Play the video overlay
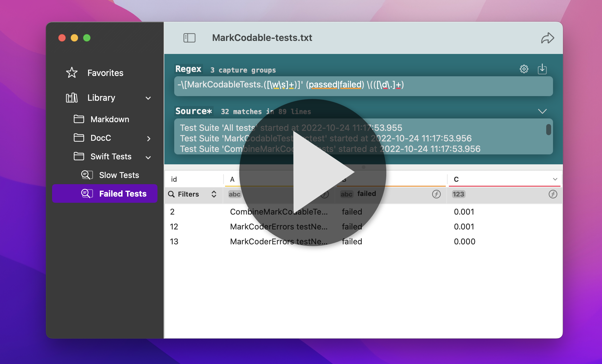 click(312, 172)
